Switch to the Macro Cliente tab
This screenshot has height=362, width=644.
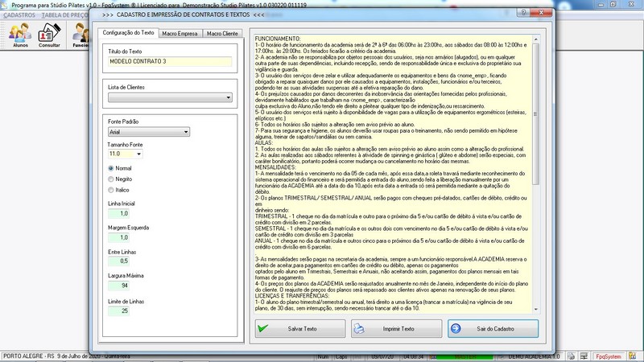coord(222,34)
